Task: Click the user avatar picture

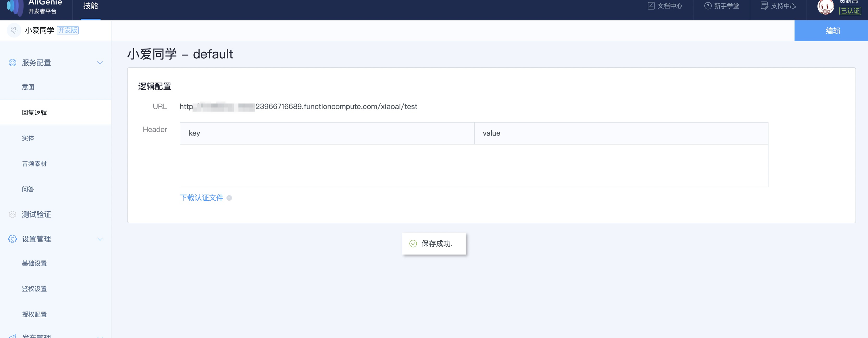Action: 825,7
